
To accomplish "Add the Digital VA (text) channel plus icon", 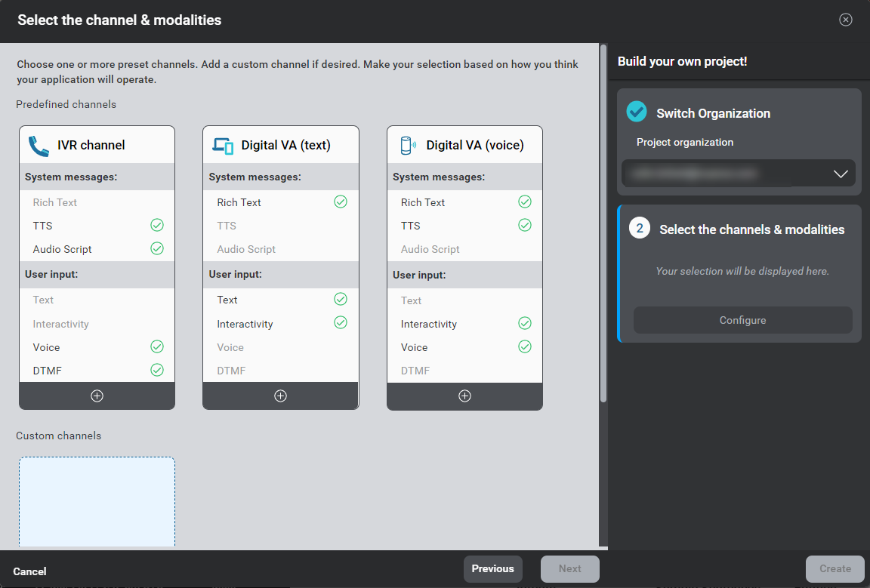I will 280,396.
